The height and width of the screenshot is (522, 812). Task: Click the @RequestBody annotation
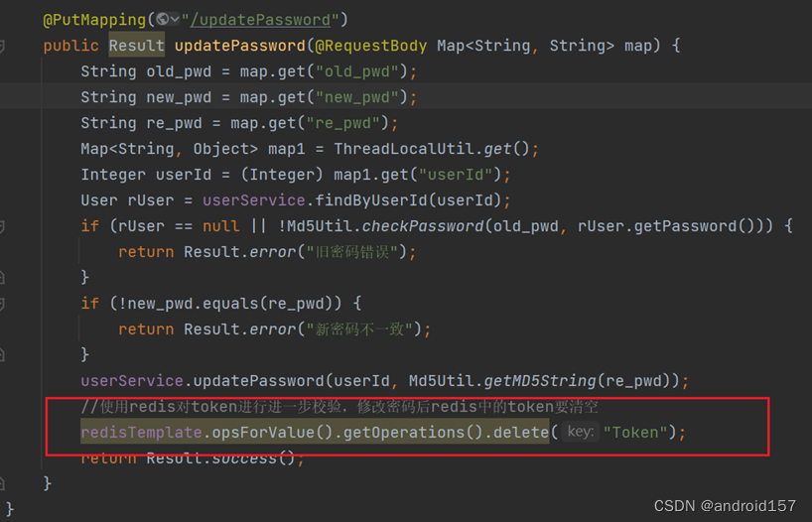coord(371,46)
